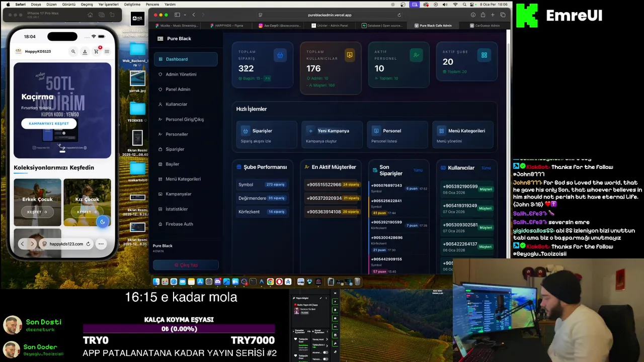644x362 pixels.
Task: Open Web_Backend folder on desktop
Action: (x=137, y=54)
